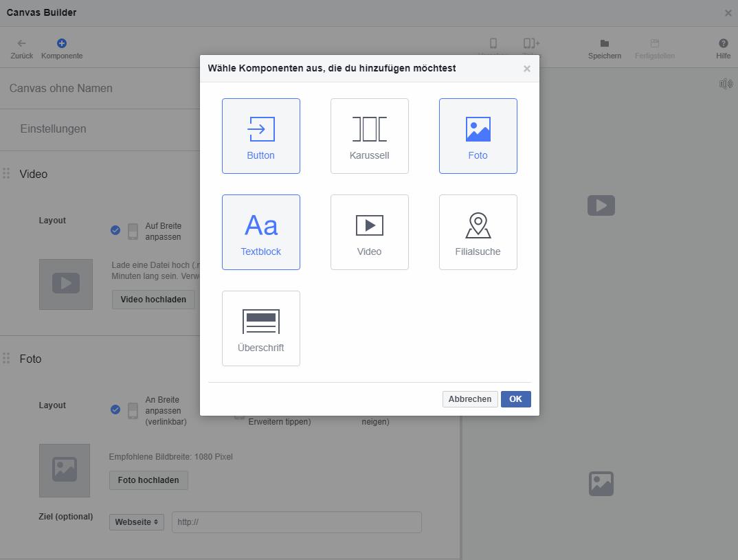Pick the Video component tile
738x560 pixels.
point(369,232)
